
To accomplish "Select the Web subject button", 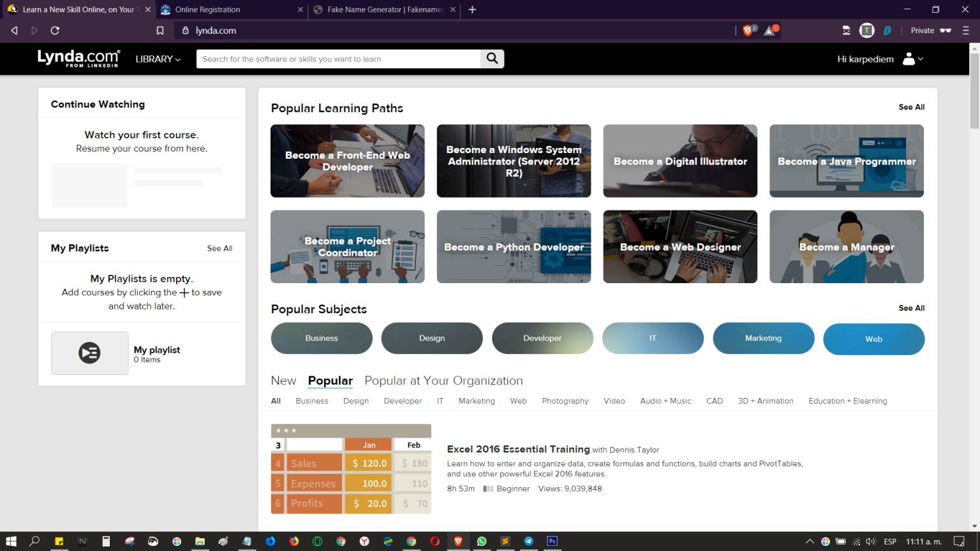I will click(873, 339).
